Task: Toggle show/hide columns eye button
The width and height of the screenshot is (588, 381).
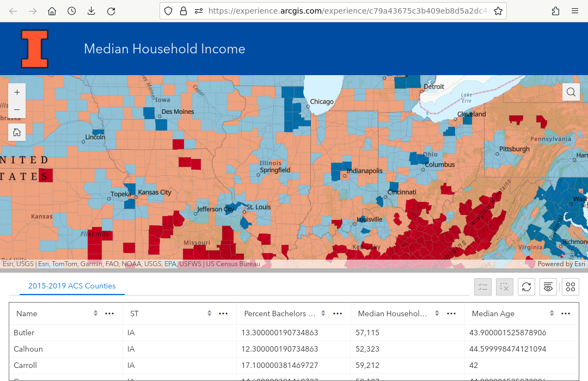Action: [x=548, y=287]
